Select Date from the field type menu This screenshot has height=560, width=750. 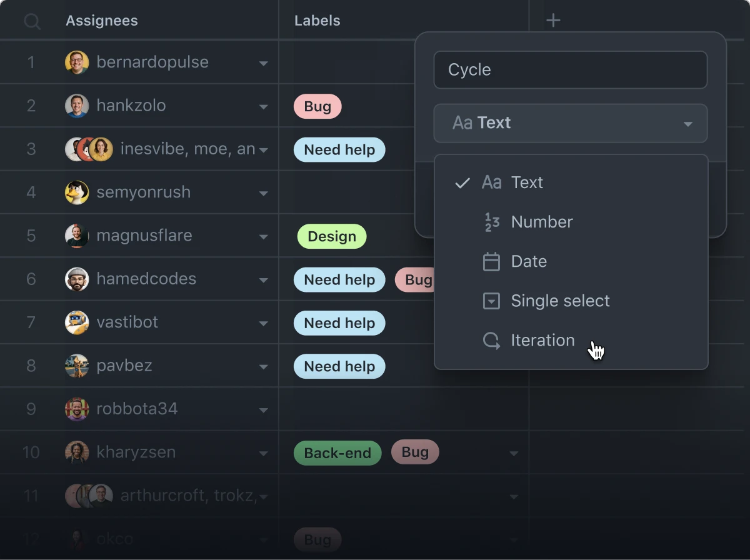529,261
